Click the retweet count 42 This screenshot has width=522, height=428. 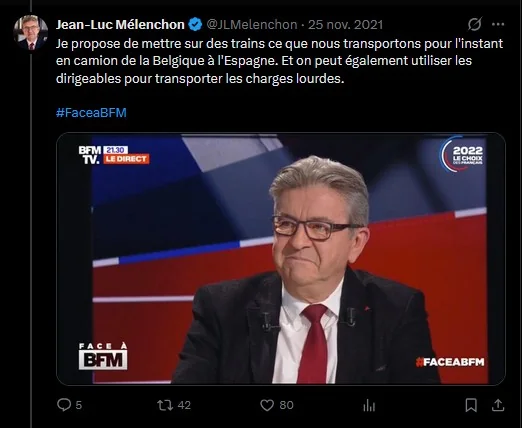184,405
